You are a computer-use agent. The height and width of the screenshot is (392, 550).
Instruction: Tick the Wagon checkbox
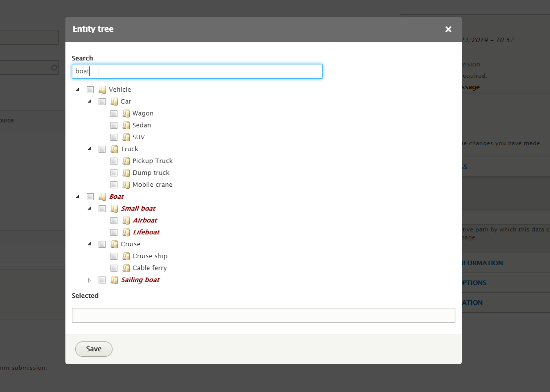[114, 113]
